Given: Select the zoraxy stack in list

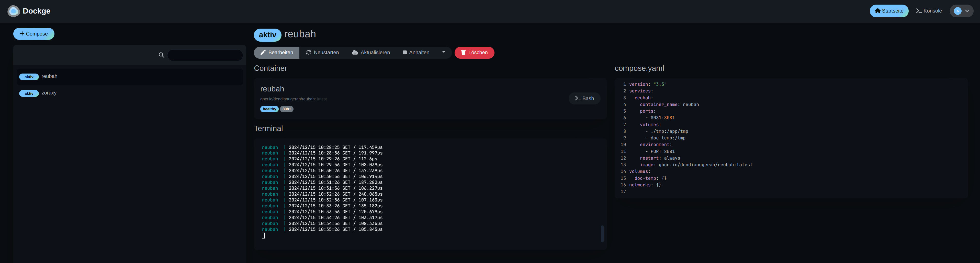Looking at the screenshot, I should [x=130, y=93].
